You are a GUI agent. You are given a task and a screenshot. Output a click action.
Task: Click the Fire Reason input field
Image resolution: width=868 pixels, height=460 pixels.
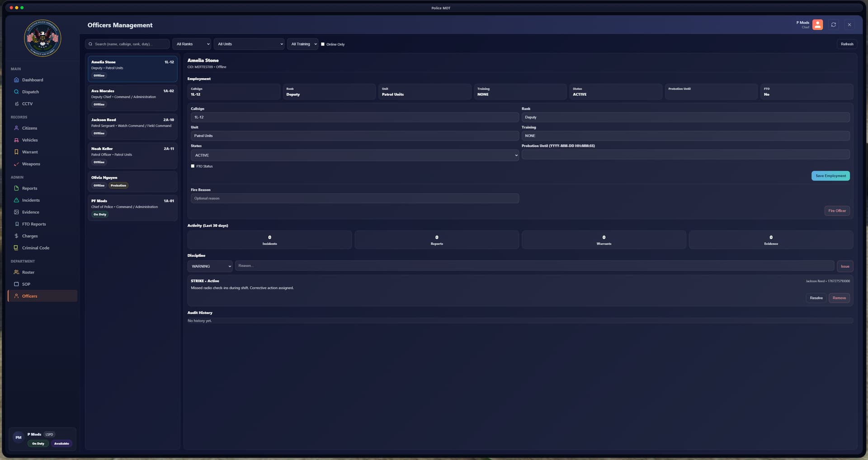(355, 199)
